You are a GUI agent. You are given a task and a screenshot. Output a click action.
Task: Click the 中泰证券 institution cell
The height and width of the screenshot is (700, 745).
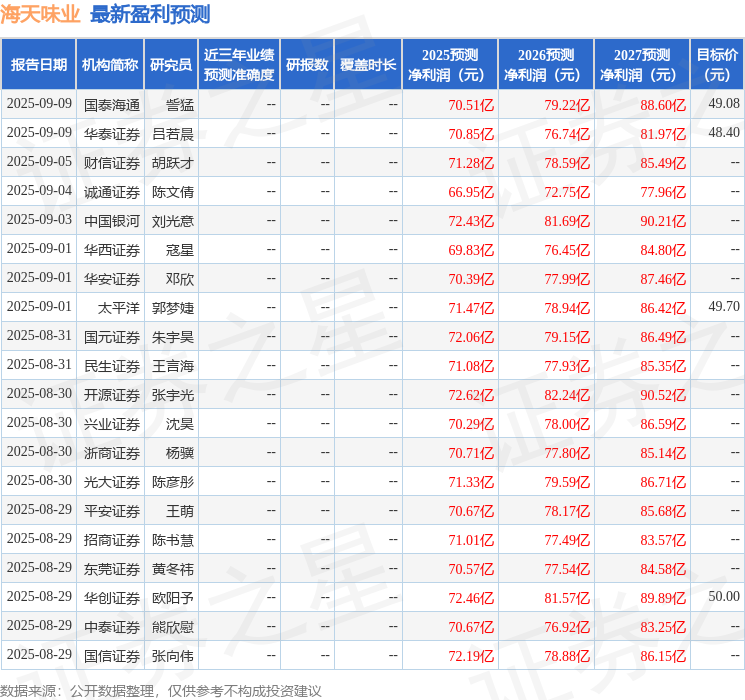click(112, 627)
